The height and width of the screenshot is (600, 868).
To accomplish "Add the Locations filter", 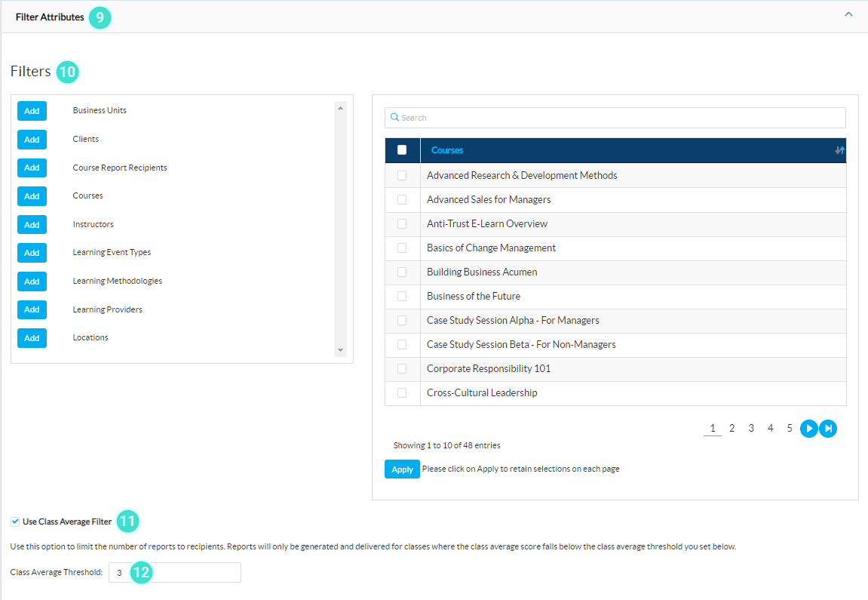I will pyautogui.click(x=32, y=337).
